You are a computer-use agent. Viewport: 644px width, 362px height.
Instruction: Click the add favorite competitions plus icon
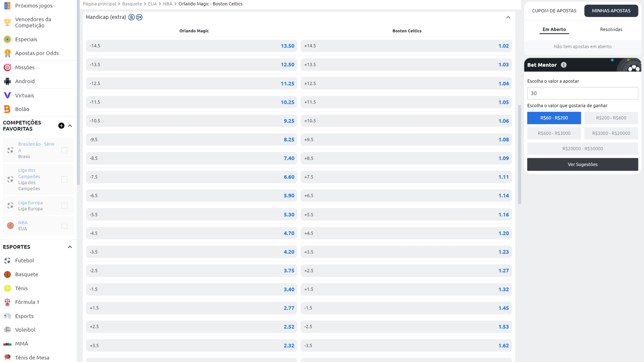(x=61, y=126)
